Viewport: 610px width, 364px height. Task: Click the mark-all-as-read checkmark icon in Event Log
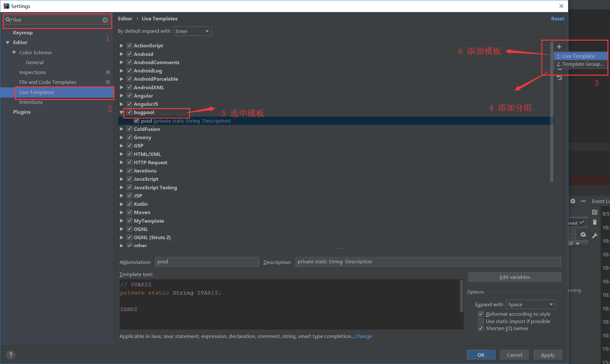click(x=595, y=212)
